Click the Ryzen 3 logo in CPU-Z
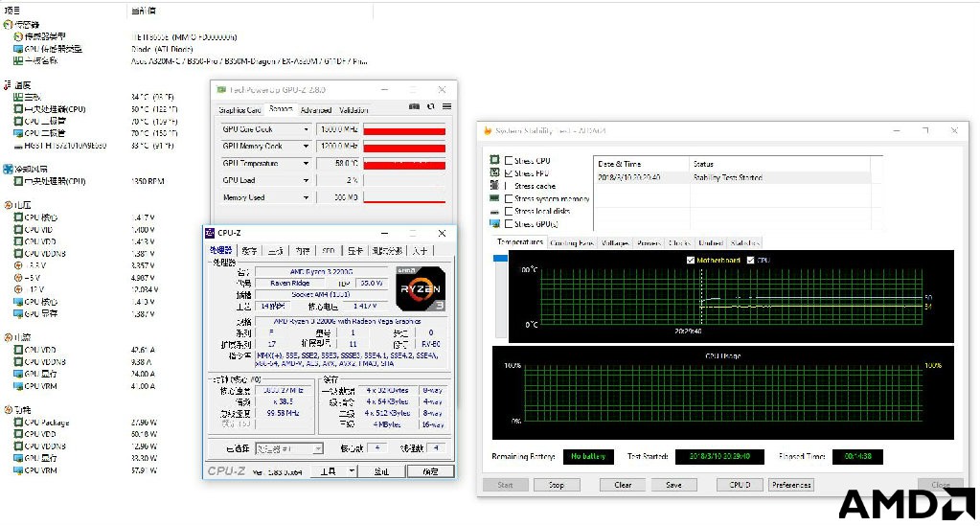 (421, 288)
